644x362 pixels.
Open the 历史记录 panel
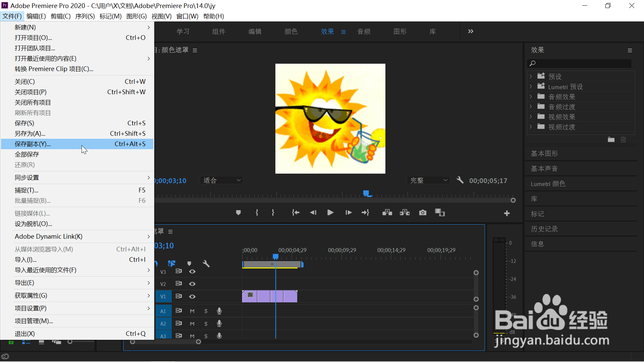544,229
